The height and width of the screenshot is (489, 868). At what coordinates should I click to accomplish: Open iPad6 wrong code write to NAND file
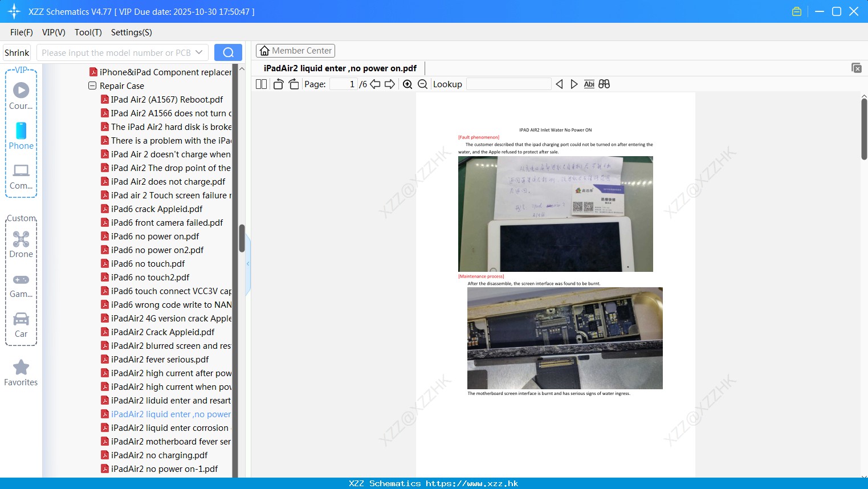point(166,305)
